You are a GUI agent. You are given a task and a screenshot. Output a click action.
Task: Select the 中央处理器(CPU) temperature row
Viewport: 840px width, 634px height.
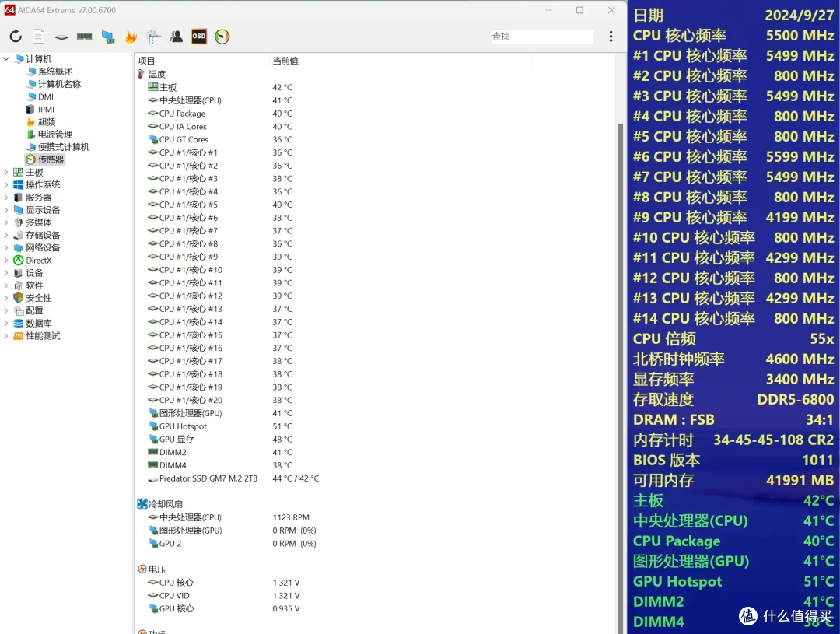221,100
